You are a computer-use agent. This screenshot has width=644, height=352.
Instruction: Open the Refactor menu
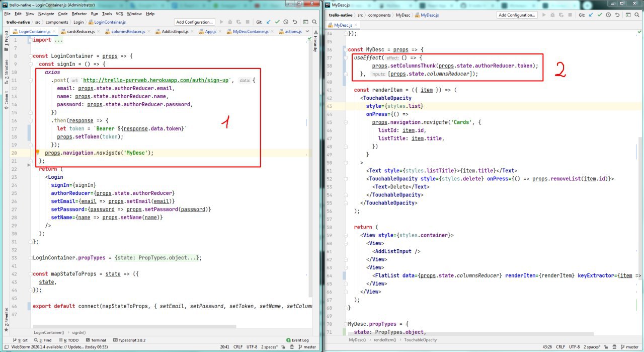coord(79,14)
